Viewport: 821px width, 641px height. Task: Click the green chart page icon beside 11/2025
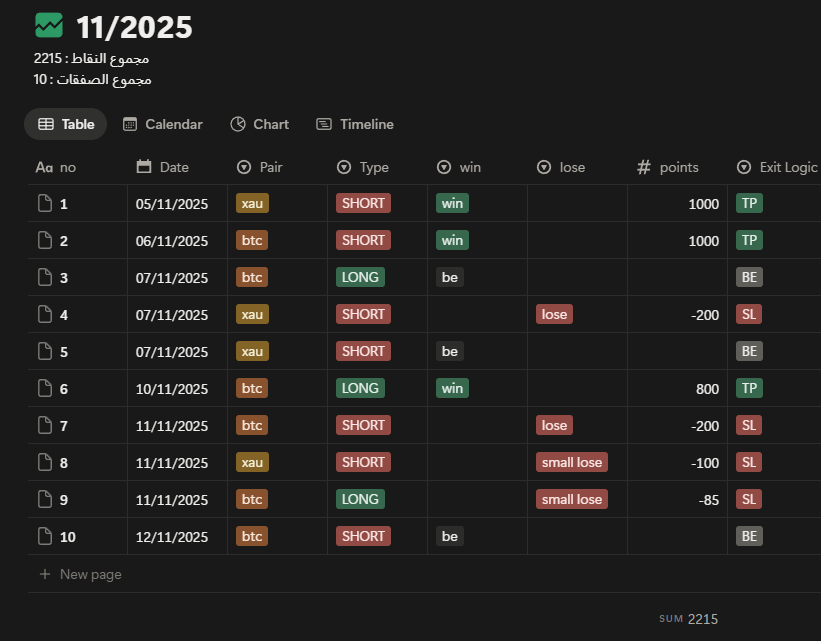tap(49, 25)
